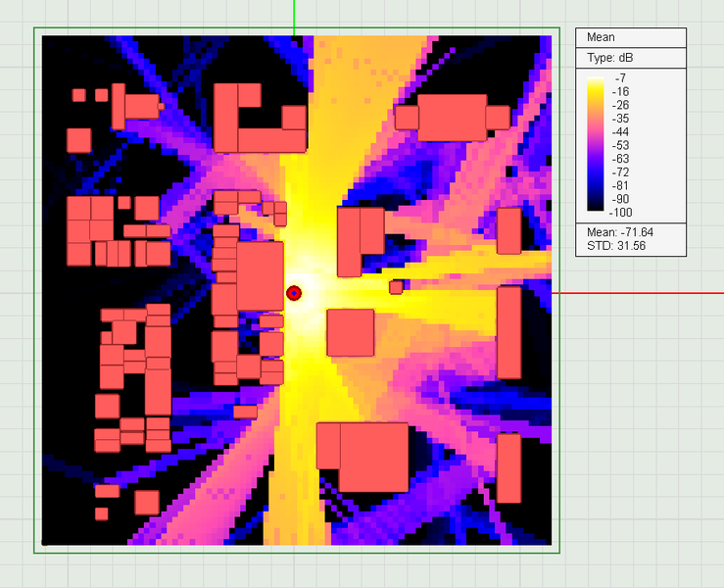
Task: Select the L-shaped building right of center
Action: [x=361, y=242]
